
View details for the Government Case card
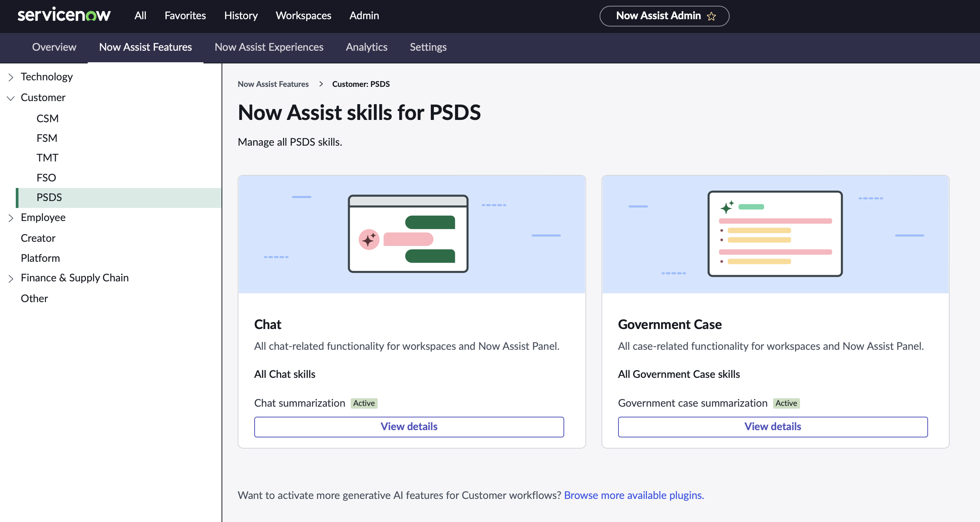pos(773,427)
